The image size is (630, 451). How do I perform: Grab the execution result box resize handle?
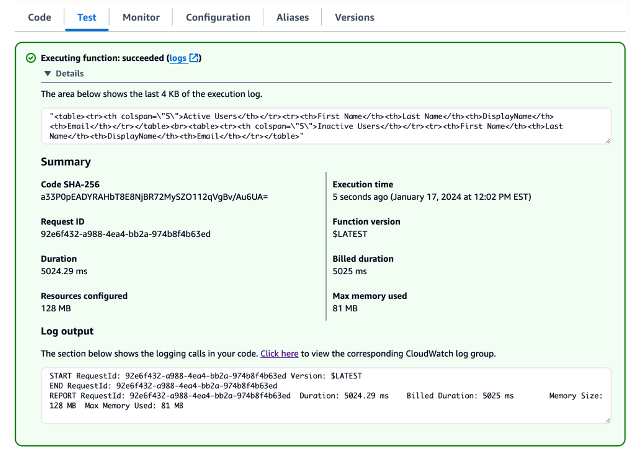[608, 141]
